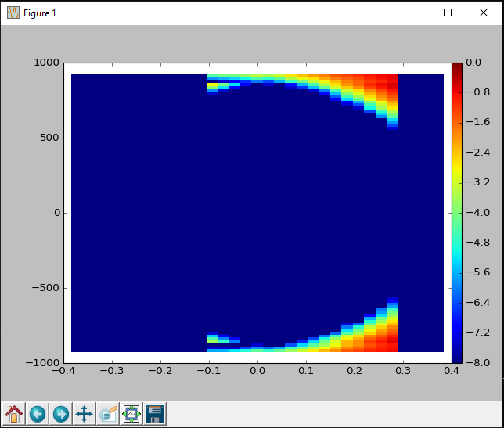Activate the pan axes tool
This screenshot has width=504, height=428.
pos(85,414)
